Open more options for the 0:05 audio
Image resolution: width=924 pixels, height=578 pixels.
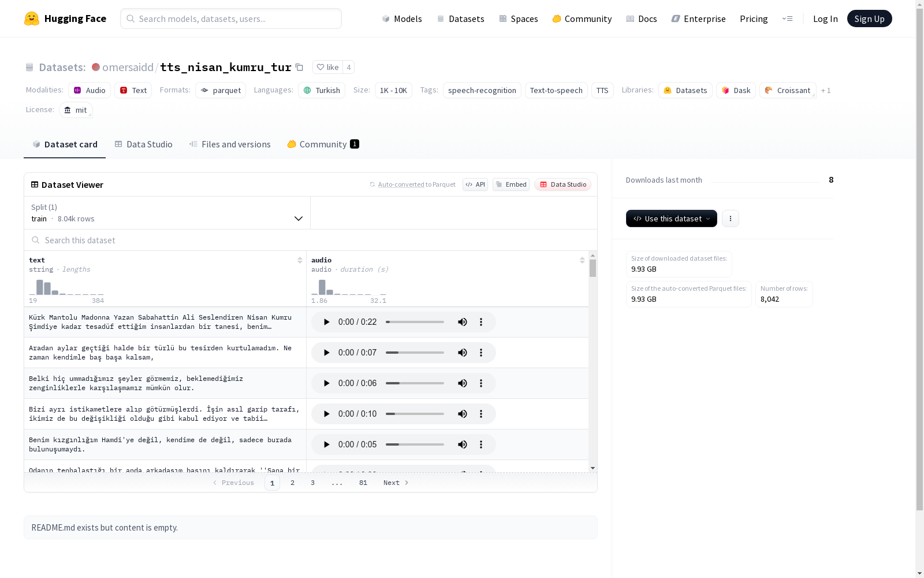tap(481, 444)
